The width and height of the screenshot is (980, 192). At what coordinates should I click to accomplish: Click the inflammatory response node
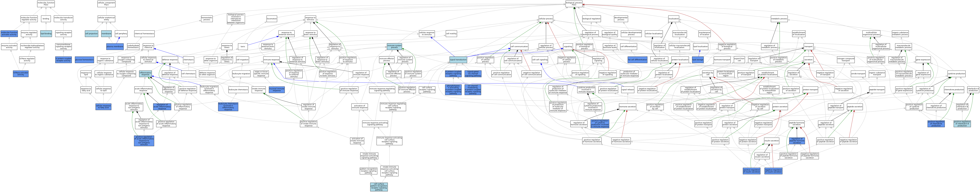[x=145, y=74]
